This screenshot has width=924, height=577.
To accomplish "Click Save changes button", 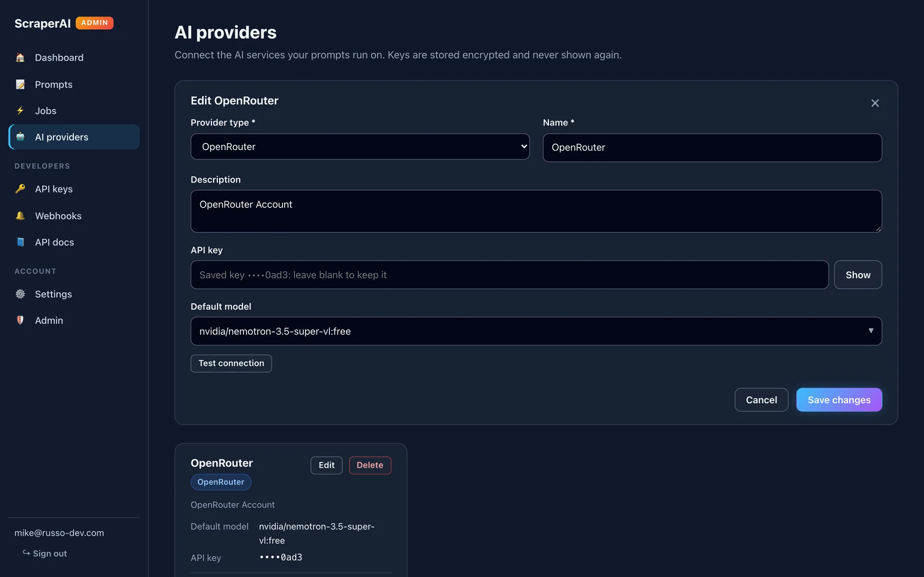I will coord(839,400).
